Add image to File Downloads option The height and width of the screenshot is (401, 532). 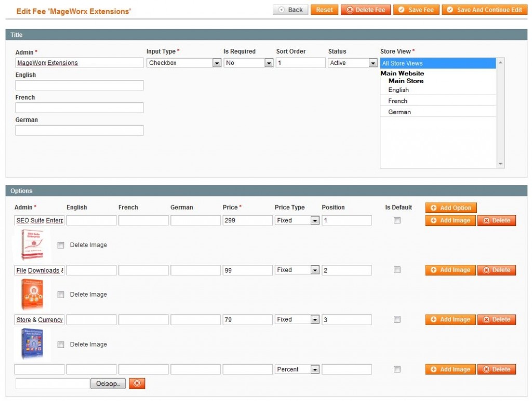coord(450,270)
